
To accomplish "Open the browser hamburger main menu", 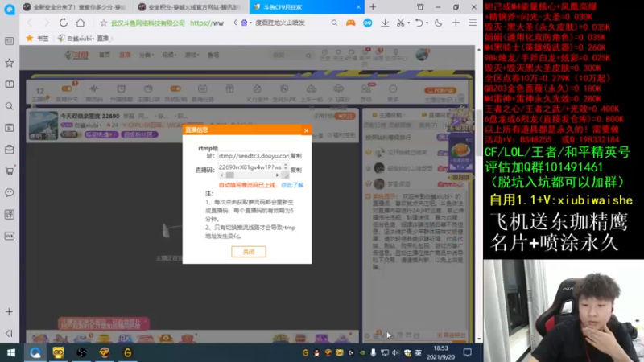I will [473, 23].
